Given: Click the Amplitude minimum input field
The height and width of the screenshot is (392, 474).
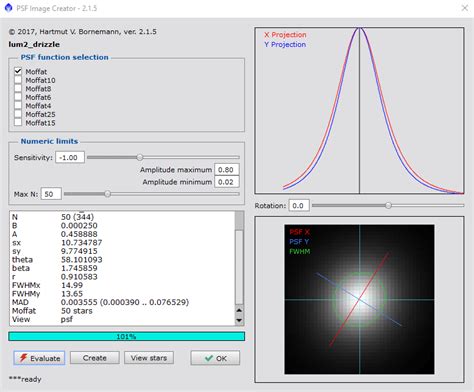Looking at the screenshot, I should 227,182.
